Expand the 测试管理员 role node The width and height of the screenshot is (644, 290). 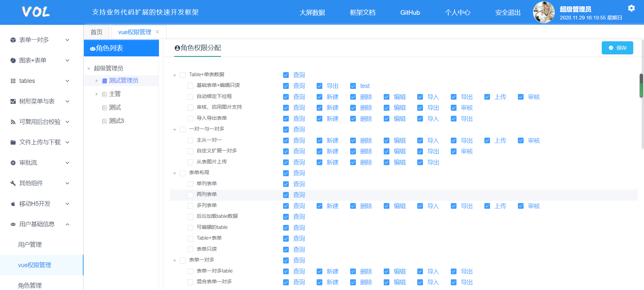tap(97, 81)
